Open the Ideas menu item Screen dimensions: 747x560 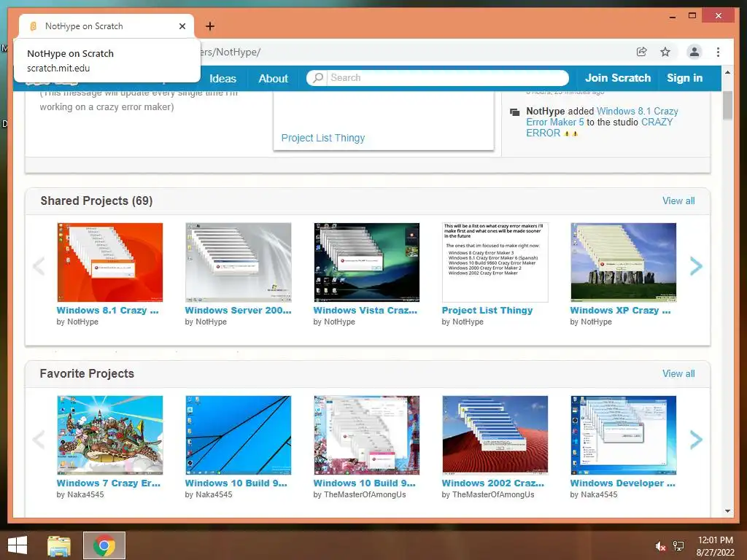[222, 79]
